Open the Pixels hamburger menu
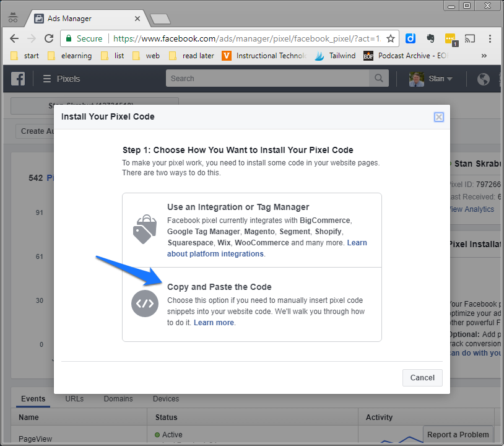Viewport: 504px width, 446px height. pyautogui.click(x=46, y=79)
